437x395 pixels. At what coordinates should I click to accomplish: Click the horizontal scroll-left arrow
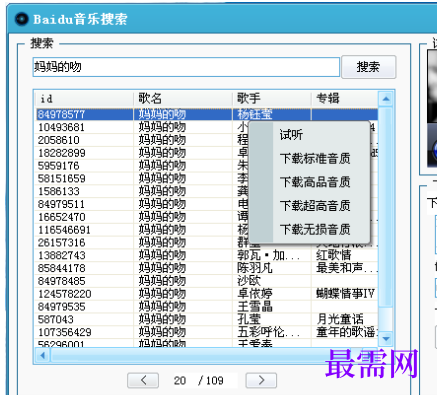42,356
